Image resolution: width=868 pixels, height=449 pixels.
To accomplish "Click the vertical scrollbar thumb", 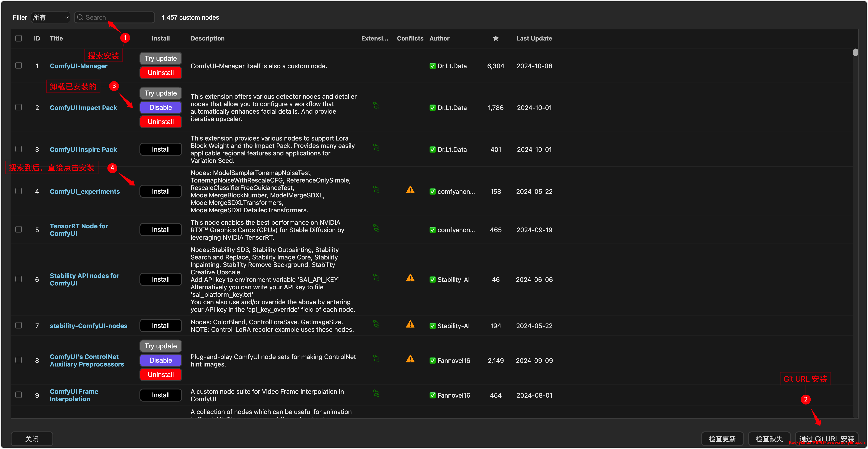I will click(x=855, y=52).
